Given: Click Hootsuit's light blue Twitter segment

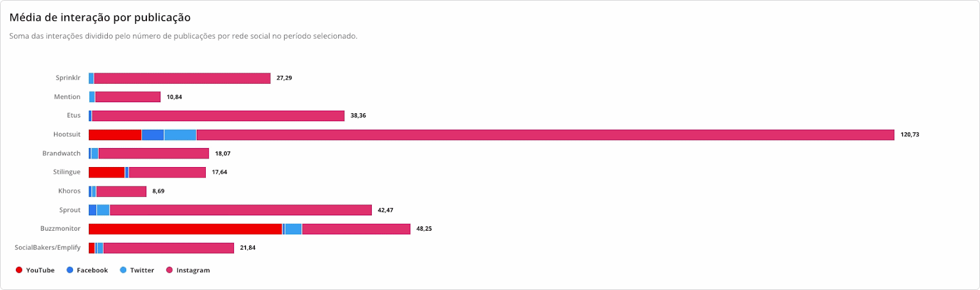Looking at the screenshot, I should coord(180,135).
